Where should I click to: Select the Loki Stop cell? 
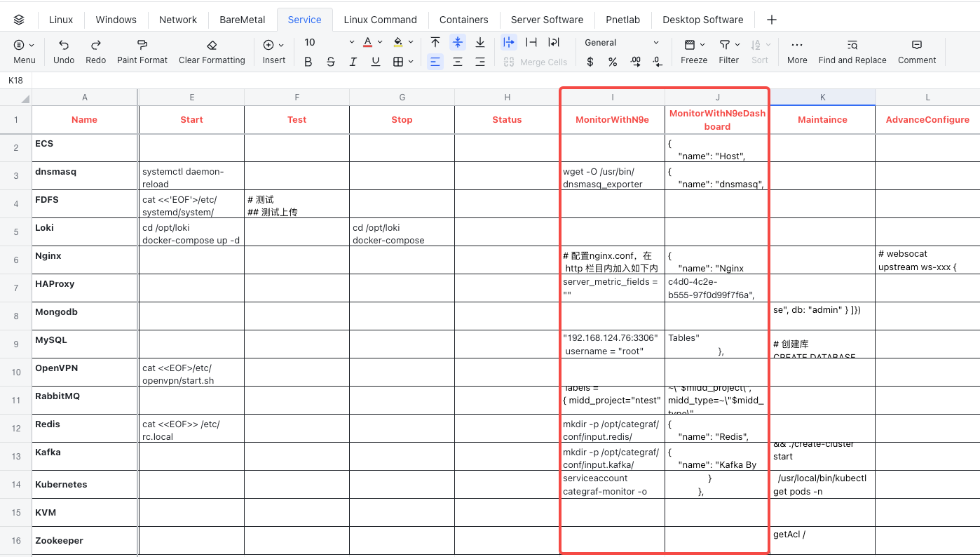point(402,232)
